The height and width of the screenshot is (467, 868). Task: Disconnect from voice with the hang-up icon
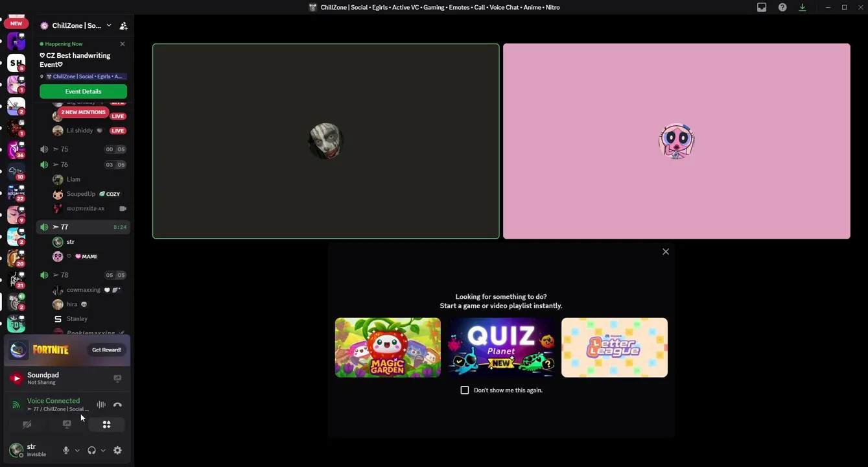117,405
